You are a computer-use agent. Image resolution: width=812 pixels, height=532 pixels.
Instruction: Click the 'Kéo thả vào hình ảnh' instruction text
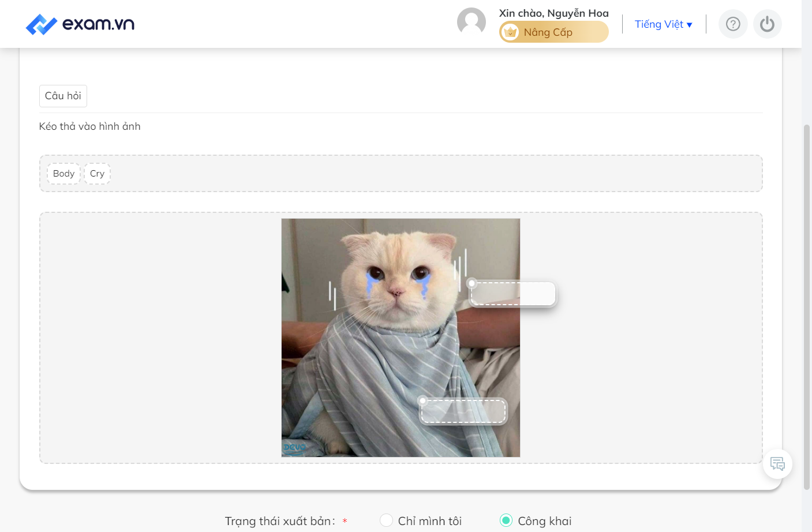click(x=90, y=126)
